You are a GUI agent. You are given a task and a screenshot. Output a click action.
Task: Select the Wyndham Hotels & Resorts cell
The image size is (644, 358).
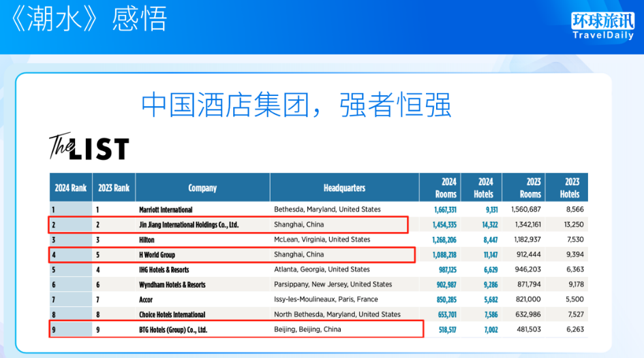[172, 284]
